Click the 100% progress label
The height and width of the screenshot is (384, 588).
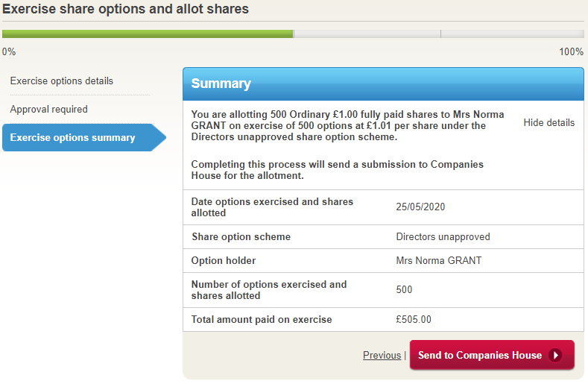tap(571, 52)
